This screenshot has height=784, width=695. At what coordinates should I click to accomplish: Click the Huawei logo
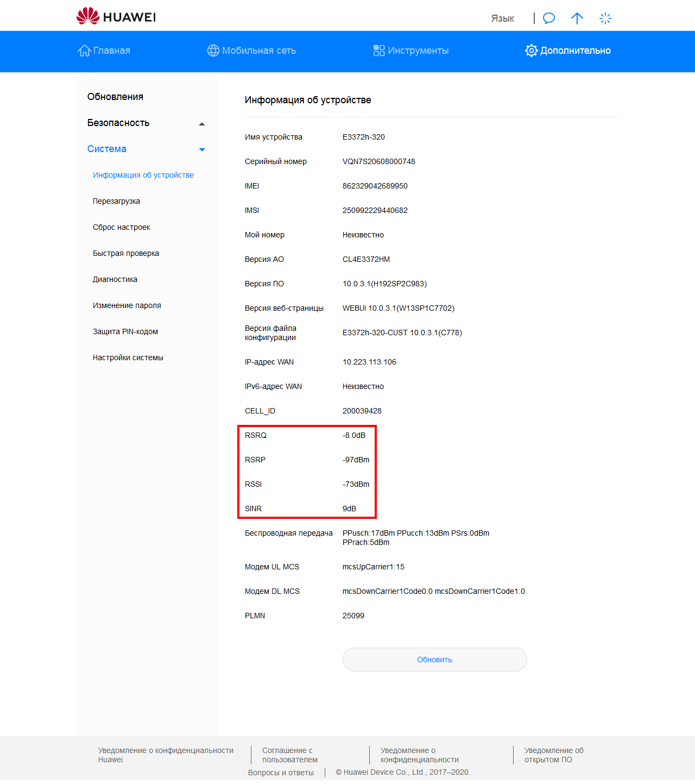point(116,16)
